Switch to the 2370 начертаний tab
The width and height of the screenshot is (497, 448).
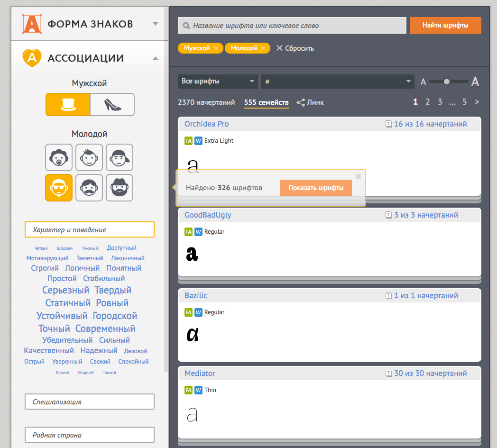coord(206,102)
